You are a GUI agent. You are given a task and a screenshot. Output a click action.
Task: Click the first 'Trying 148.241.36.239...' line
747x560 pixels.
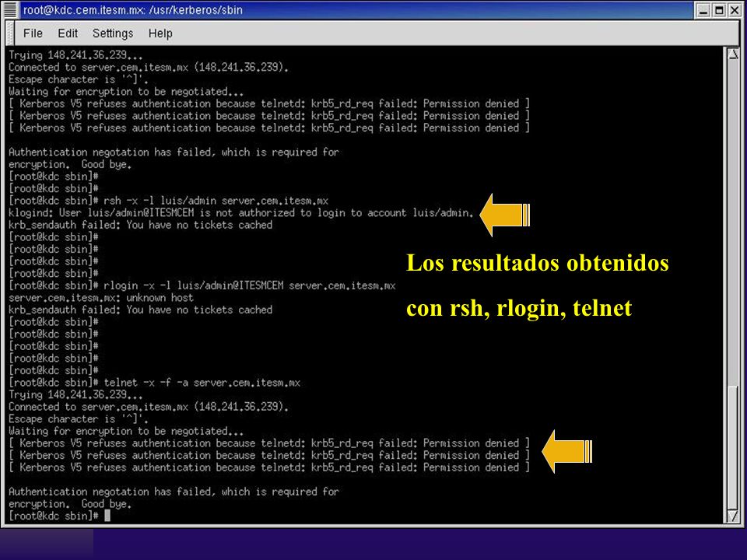coord(75,55)
